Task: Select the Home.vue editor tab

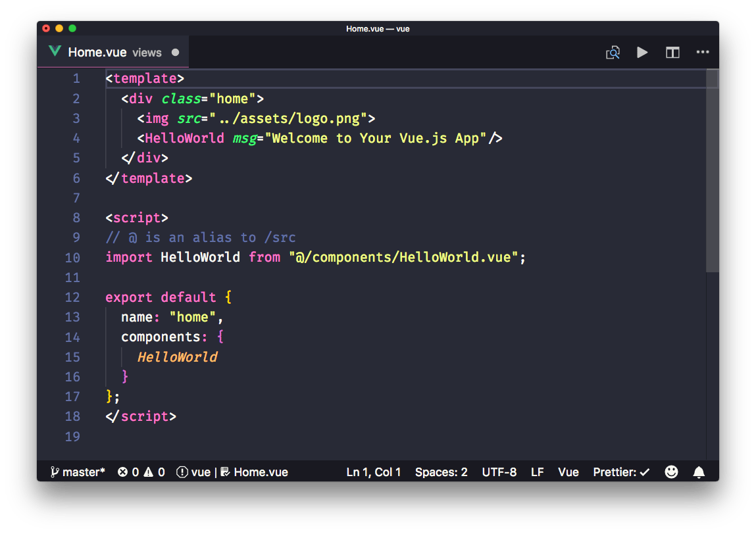Action: (99, 51)
